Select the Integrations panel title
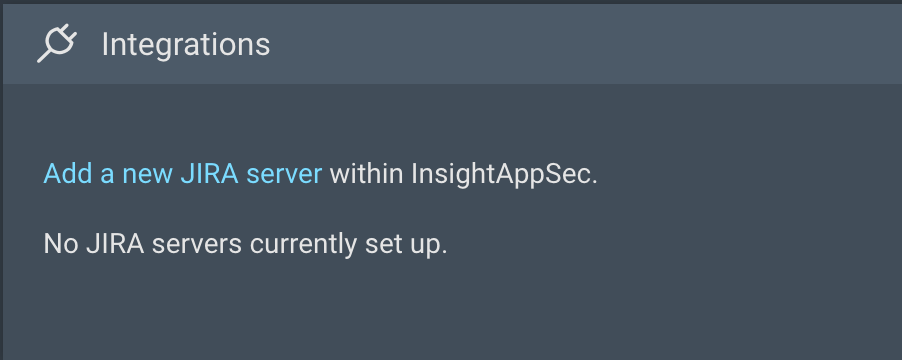Screen dimensions: 902x360 186,44
